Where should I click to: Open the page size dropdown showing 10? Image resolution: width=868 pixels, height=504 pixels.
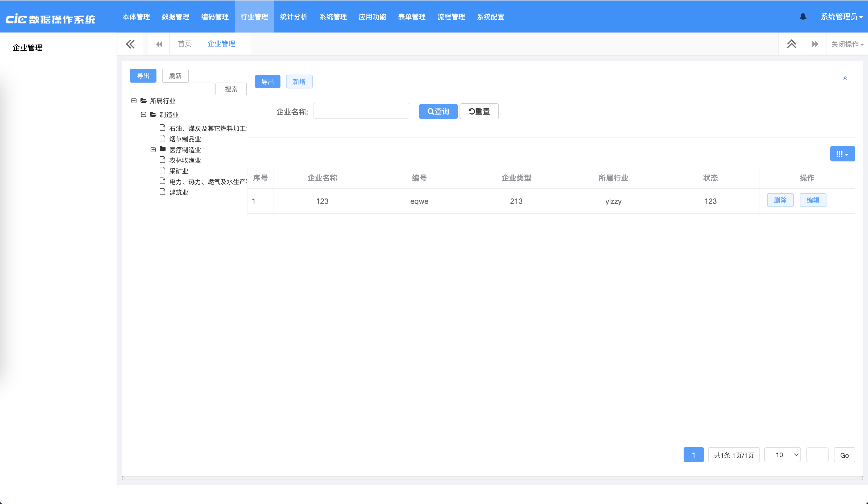pos(782,455)
